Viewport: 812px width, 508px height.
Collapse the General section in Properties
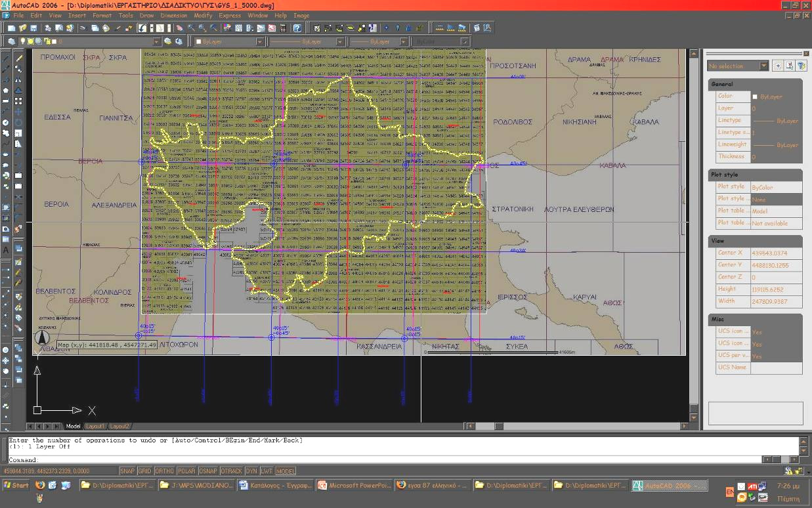click(x=756, y=84)
